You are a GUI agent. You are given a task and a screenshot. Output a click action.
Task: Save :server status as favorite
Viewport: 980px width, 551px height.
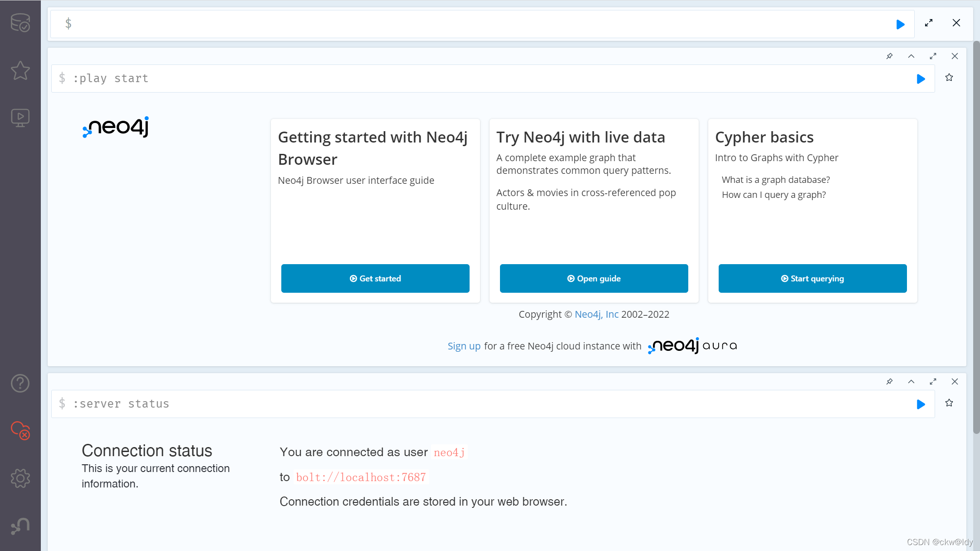[949, 403]
